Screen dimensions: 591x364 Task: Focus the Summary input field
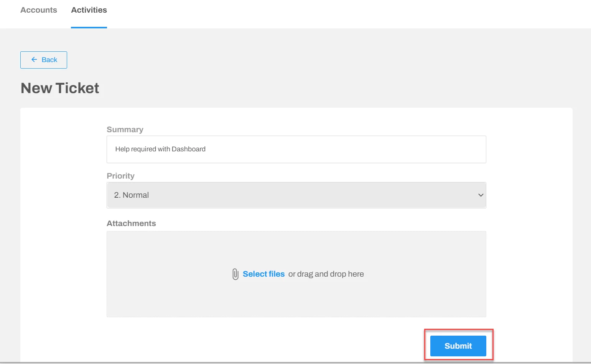(x=296, y=149)
